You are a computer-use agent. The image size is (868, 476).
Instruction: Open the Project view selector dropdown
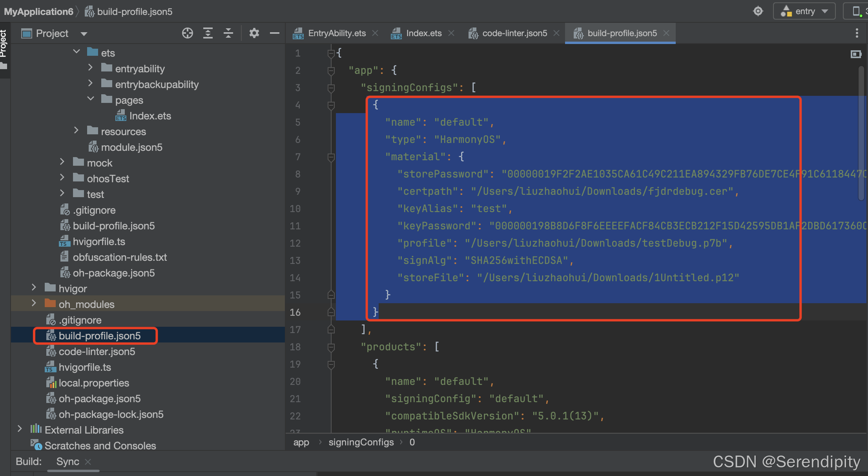point(84,34)
